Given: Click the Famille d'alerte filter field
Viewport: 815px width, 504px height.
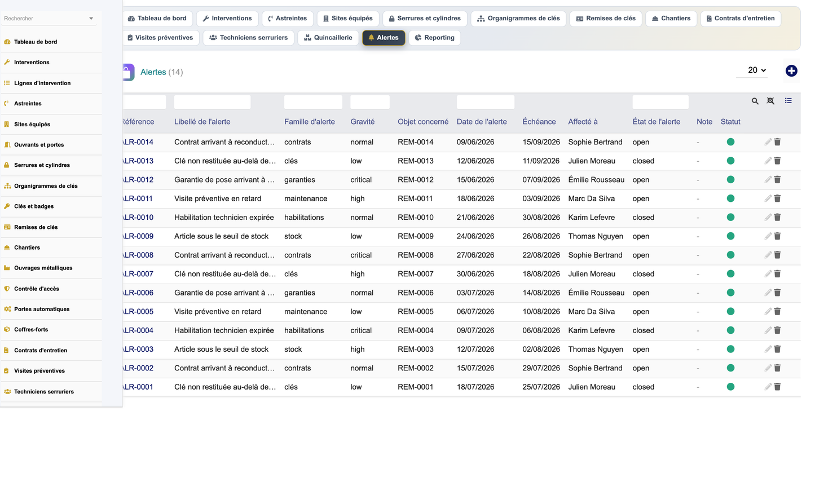Looking at the screenshot, I should click(x=313, y=102).
